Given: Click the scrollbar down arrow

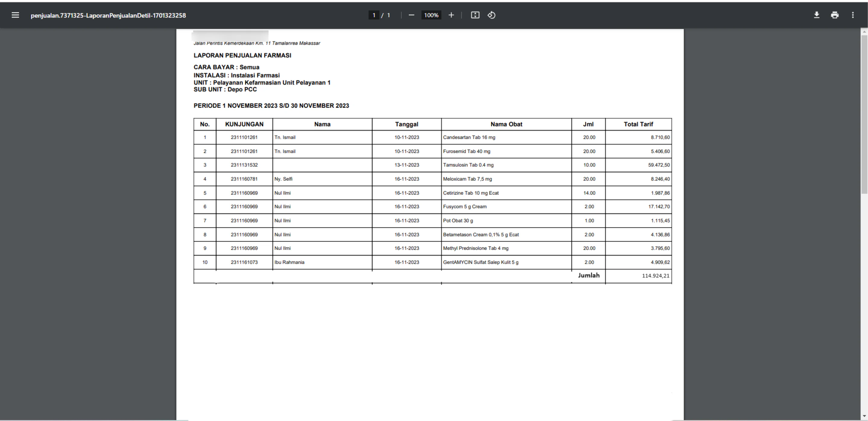Looking at the screenshot, I should pos(864,416).
